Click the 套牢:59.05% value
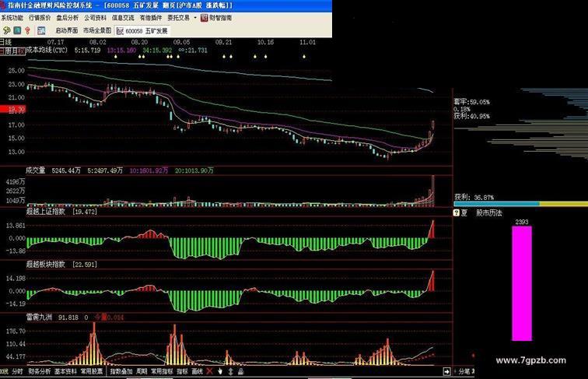The height and width of the screenshot is (379, 588). [472, 102]
